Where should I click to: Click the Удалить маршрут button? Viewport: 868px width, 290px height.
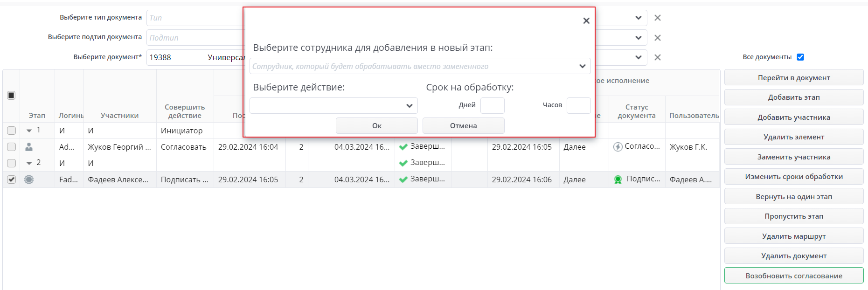[794, 236]
